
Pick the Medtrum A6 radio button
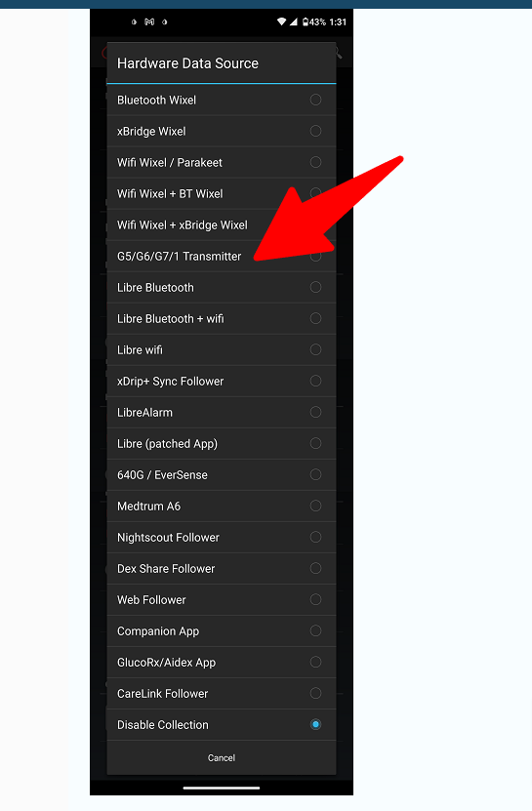(x=315, y=506)
